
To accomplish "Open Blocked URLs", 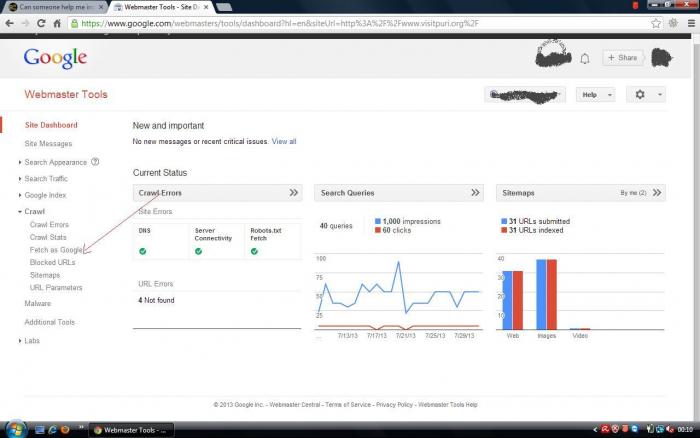I will [x=52, y=263].
